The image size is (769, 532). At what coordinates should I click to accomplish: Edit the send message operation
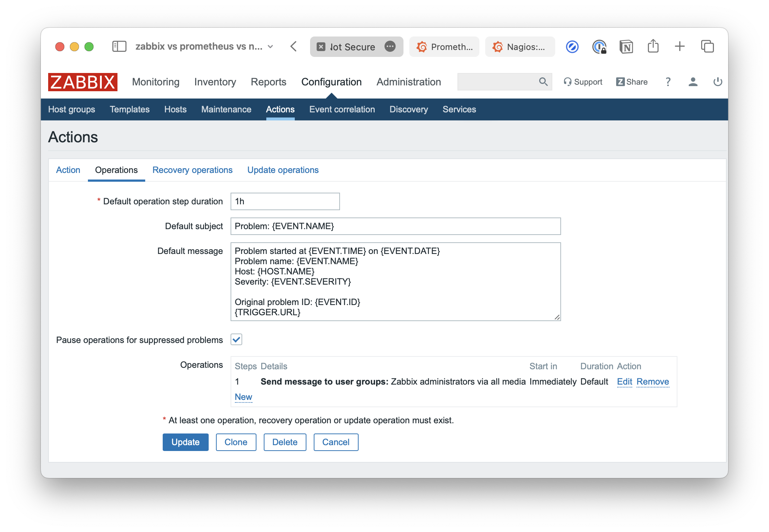point(625,381)
